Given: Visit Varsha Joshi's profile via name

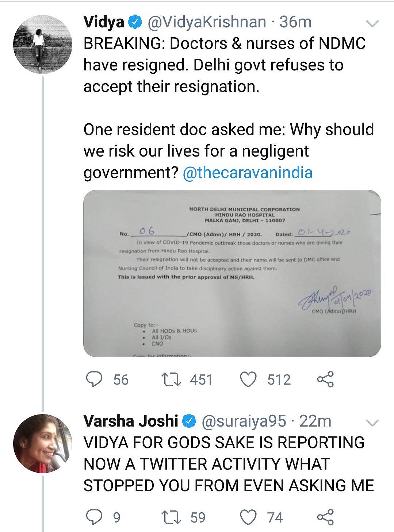Looking at the screenshot, I should point(130,421).
